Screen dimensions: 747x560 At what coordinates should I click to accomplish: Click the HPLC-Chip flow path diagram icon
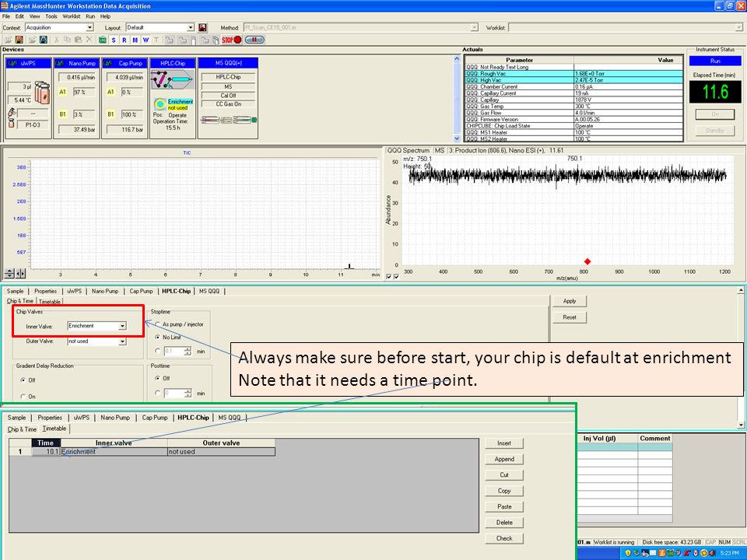[172, 80]
